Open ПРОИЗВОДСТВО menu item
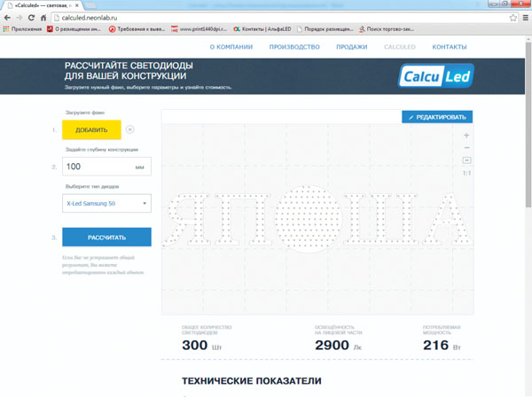The image size is (532, 397). point(294,47)
